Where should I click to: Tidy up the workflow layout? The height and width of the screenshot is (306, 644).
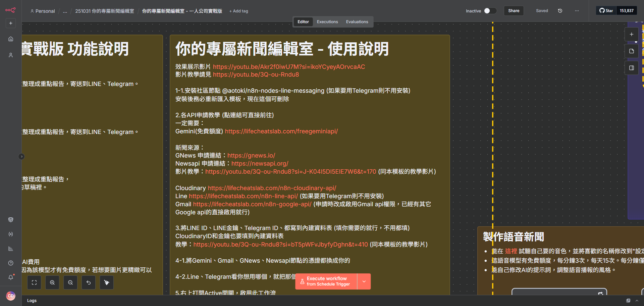pyautogui.click(x=106, y=282)
